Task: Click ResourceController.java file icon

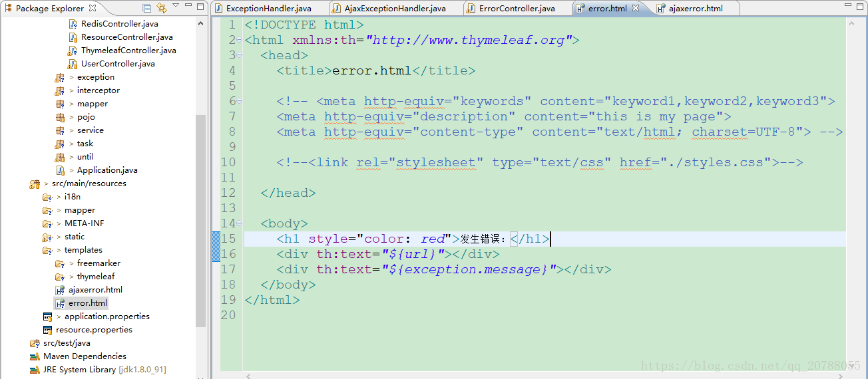Action: click(x=73, y=37)
